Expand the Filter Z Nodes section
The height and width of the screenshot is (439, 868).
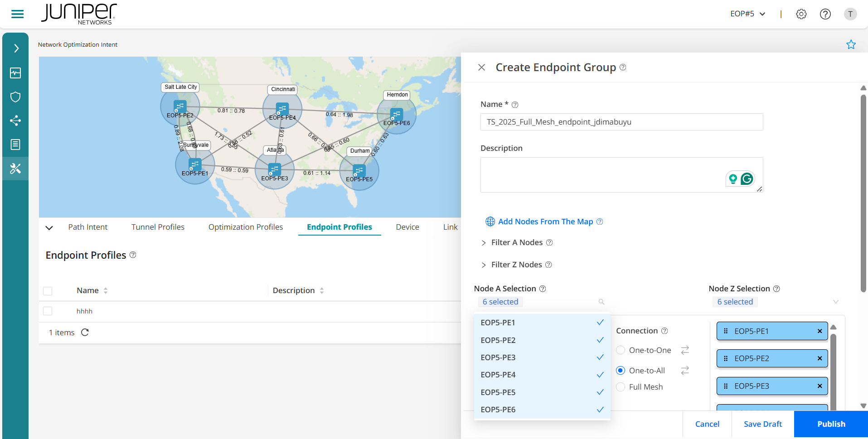click(484, 265)
